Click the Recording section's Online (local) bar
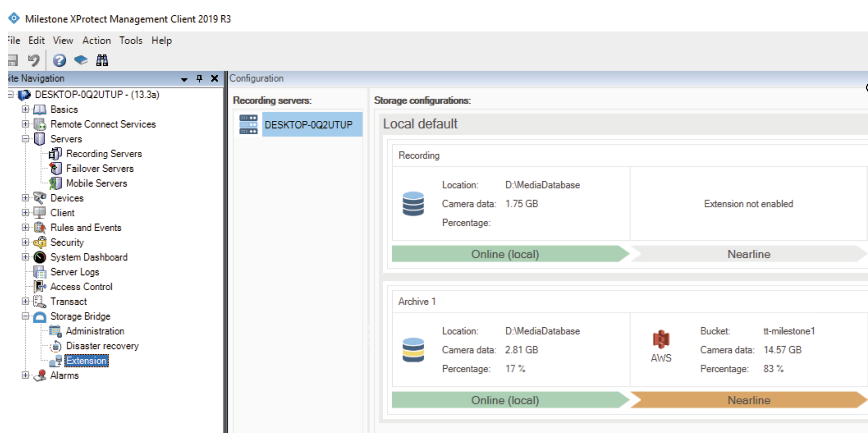Image resolution: width=868 pixels, height=433 pixels. 510,254
